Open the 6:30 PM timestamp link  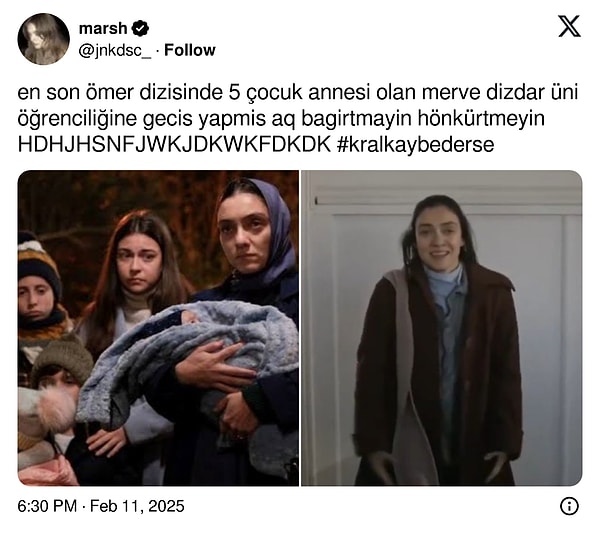[x=47, y=506]
